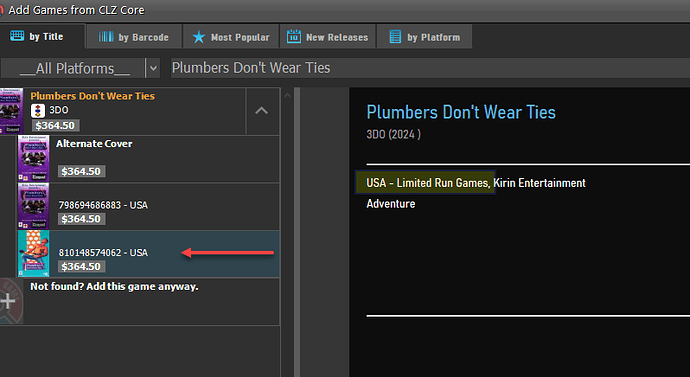Select the 810148574062 - USA edition
This screenshot has height=377, width=690.
[x=148, y=254]
